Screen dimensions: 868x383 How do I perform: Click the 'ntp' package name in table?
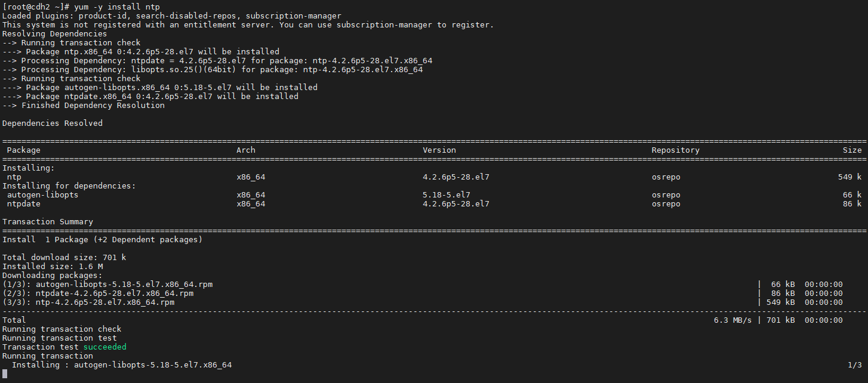[x=14, y=177]
